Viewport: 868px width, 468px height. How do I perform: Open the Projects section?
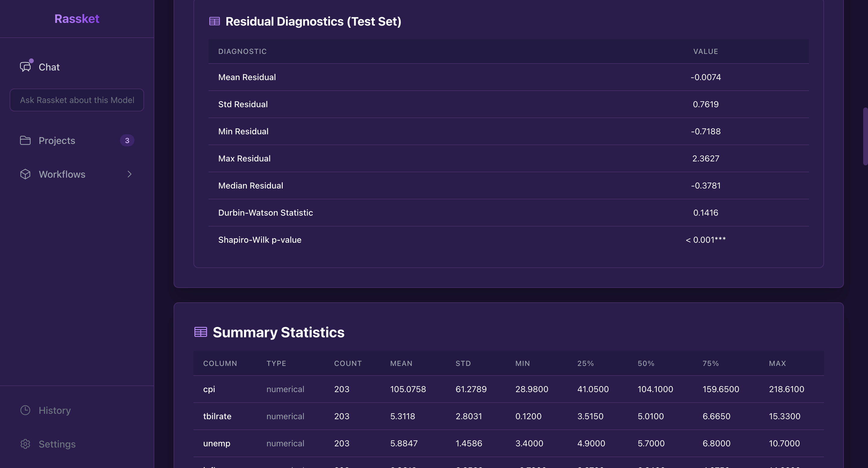click(57, 140)
